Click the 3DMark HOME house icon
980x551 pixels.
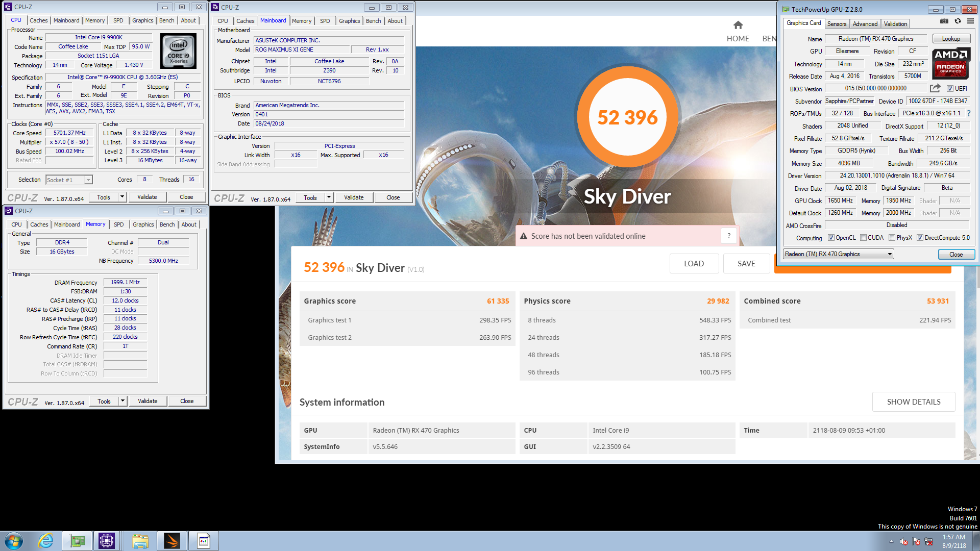click(738, 25)
